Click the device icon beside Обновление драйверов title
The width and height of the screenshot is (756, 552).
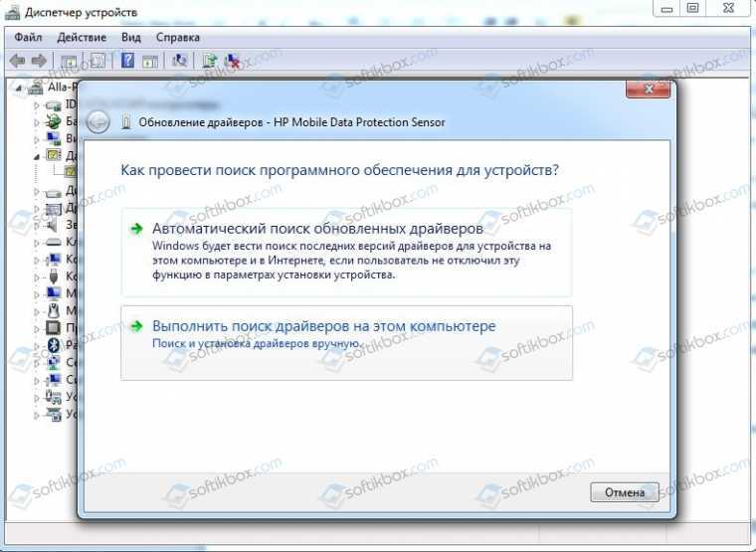[x=126, y=122]
